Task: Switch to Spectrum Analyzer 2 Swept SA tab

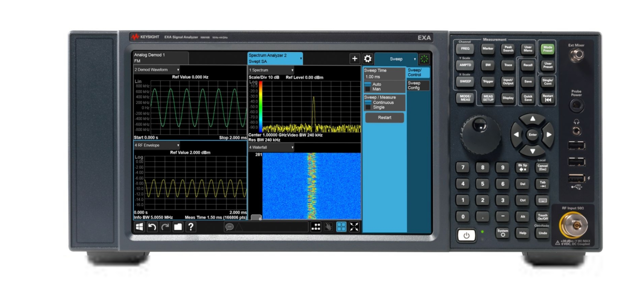Action: coord(275,58)
